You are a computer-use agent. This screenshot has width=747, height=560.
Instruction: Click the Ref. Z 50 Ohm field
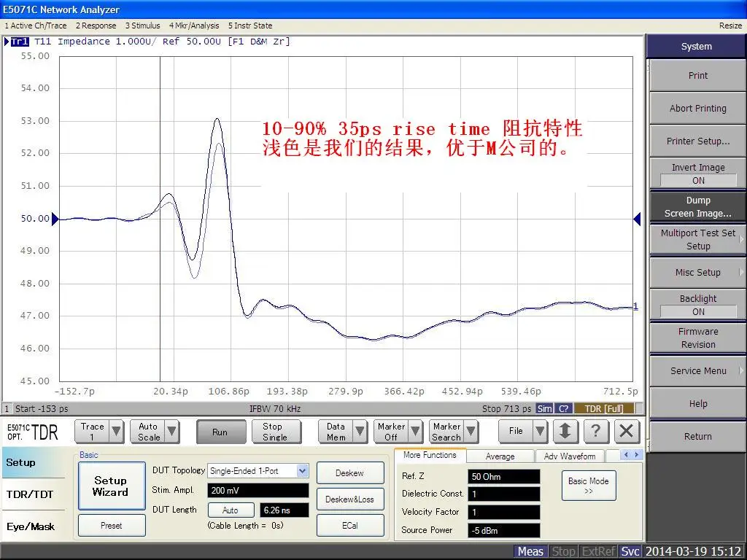(x=503, y=476)
